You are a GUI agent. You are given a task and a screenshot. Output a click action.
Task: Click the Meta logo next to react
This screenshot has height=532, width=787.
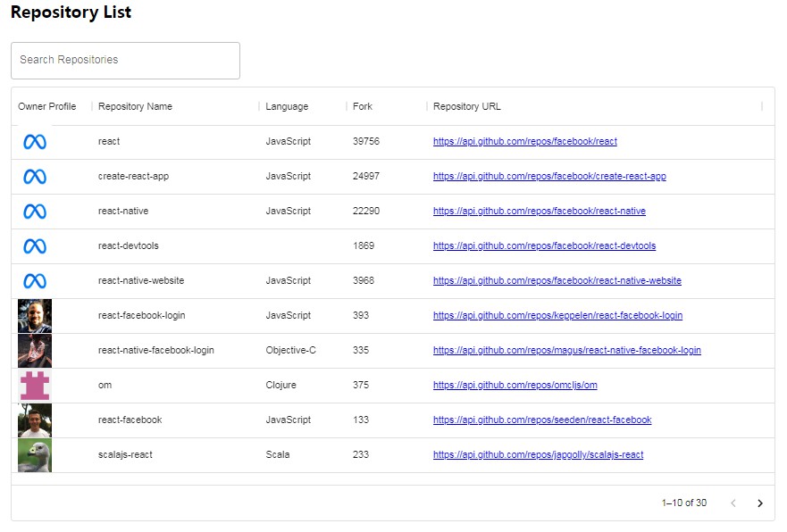point(34,141)
